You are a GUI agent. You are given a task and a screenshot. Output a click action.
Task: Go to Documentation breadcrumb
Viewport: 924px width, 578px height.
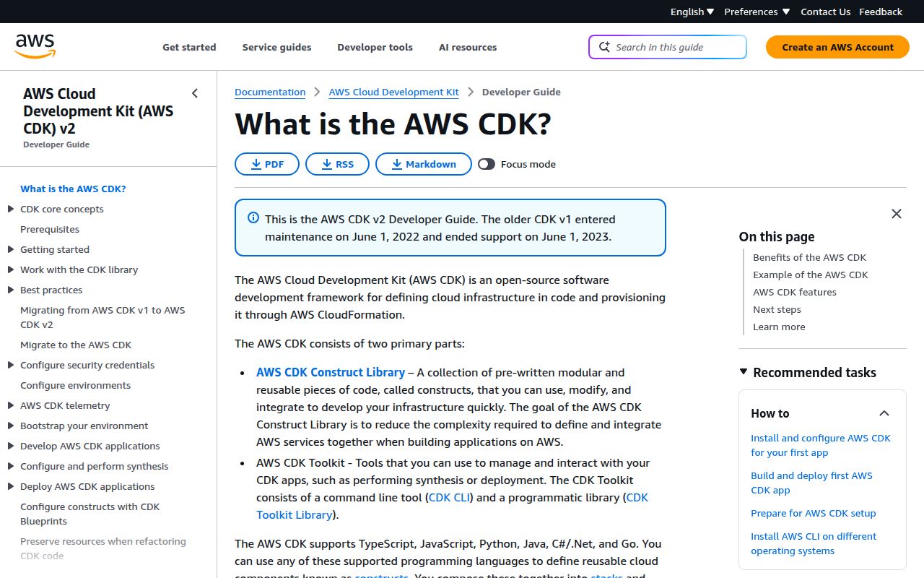[x=270, y=92]
